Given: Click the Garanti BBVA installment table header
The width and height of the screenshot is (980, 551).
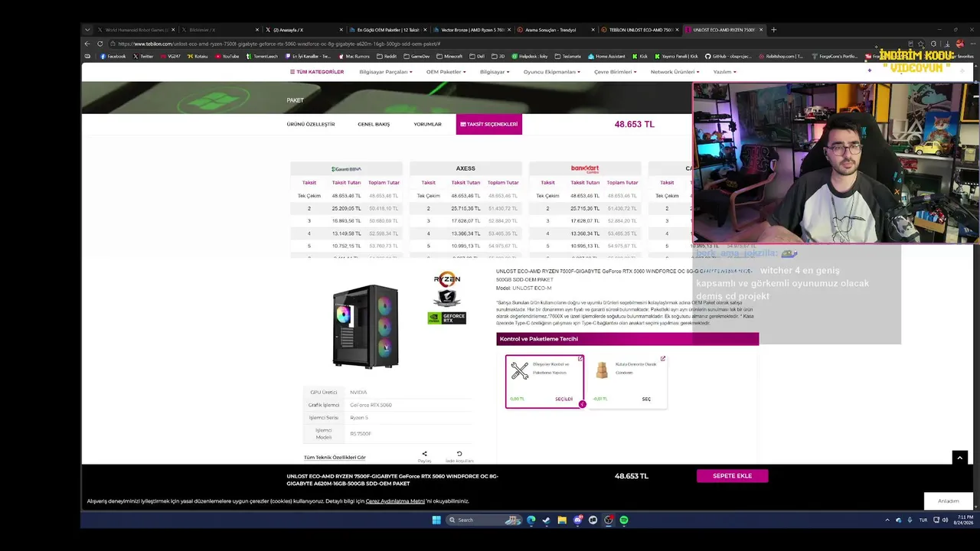Looking at the screenshot, I should [346, 169].
